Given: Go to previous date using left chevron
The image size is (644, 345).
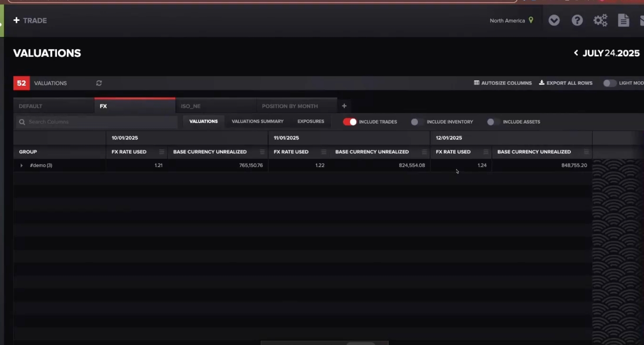Looking at the screenshot, I should (576, 53).
